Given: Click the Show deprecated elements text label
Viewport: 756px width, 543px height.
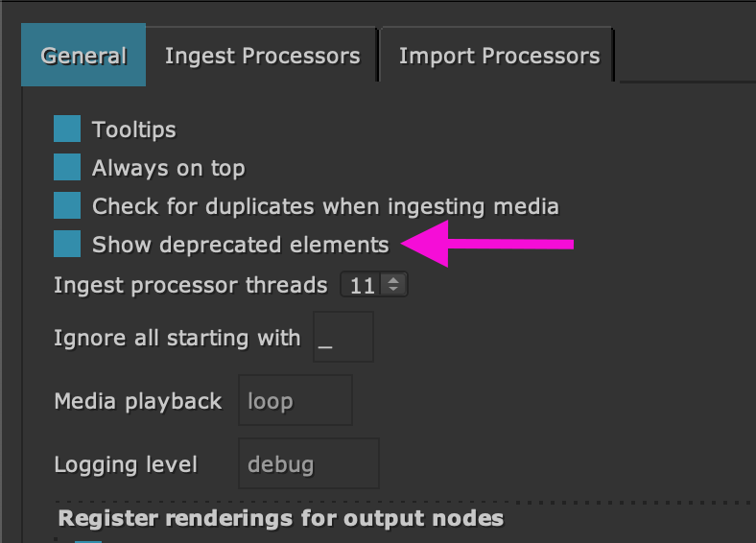Looking at the screenshot, I should click(240, 245).
